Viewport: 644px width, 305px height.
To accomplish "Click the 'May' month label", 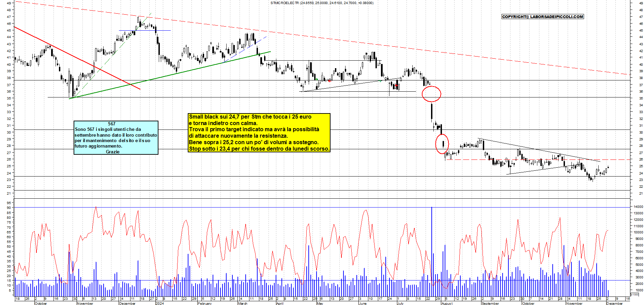I will pyautogui.click(x=320, y=303).
